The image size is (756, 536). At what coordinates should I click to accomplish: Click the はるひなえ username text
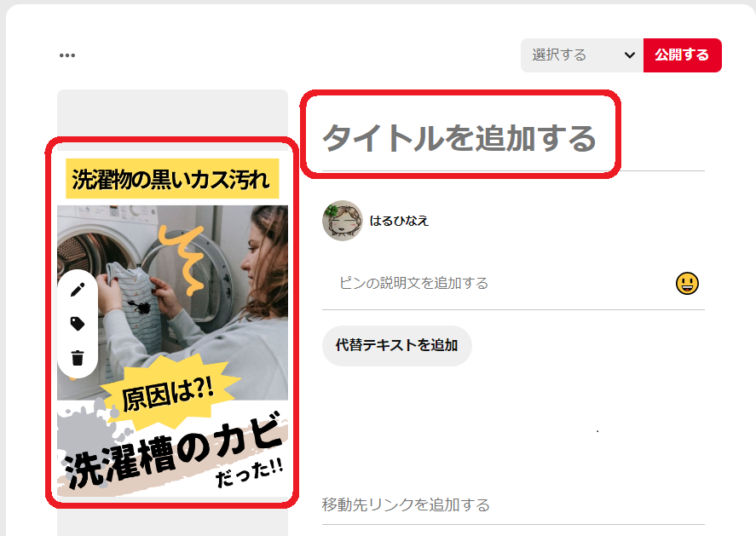click(x=399, y=221)
